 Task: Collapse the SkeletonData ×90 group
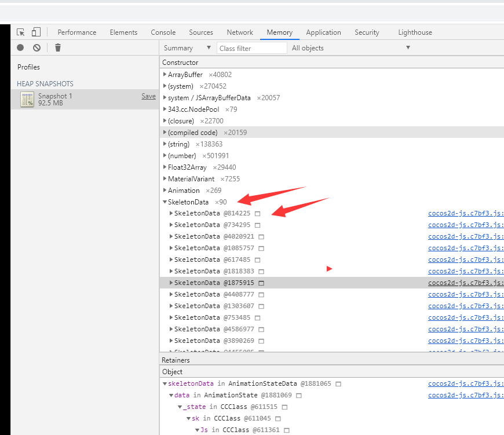[x=165, y=202]
